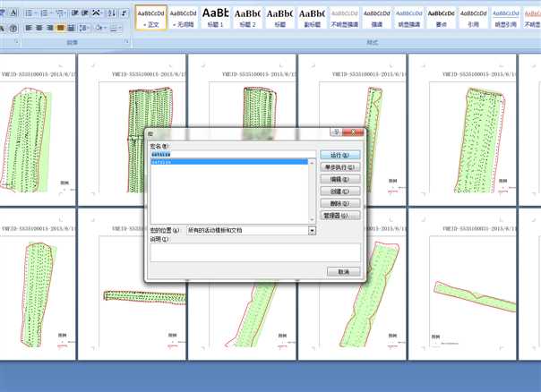
Task: Click macro list scrollbar down arrow
Action: click(312, 220)
